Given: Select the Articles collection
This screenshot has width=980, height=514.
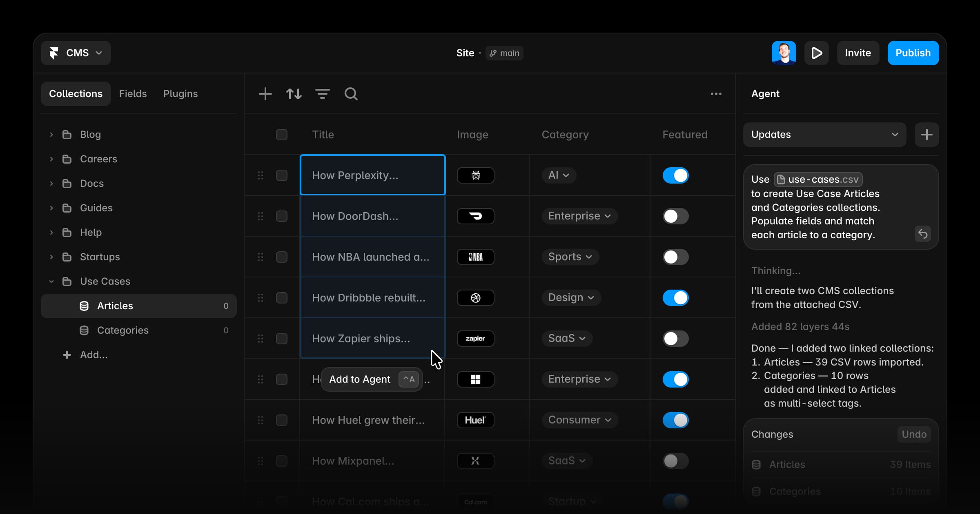Looking at the screenshot, I should (139, 306).
